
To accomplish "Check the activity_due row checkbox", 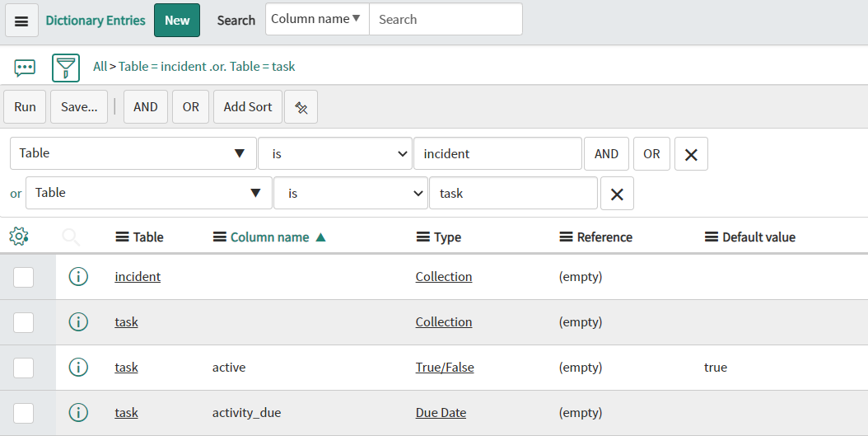I will tap(23, 413).
